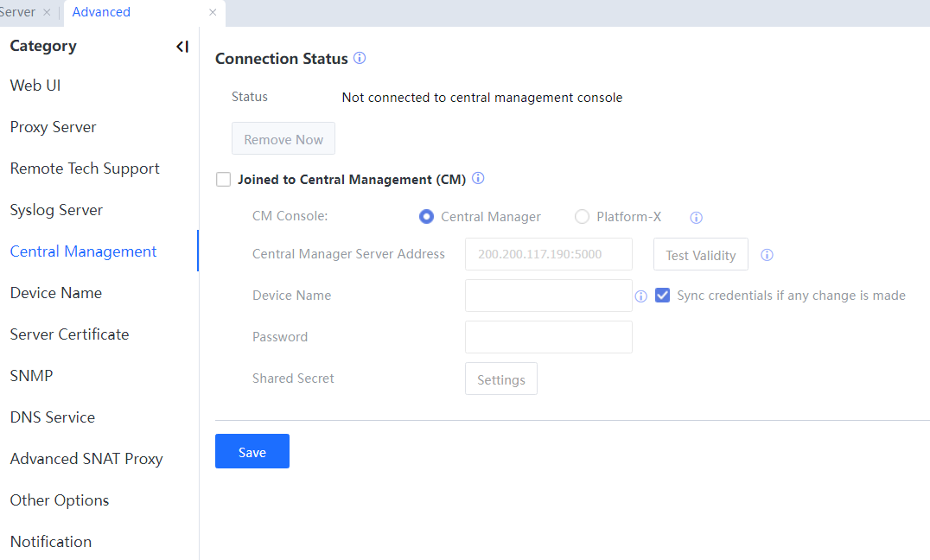Open Proxy Server category

(x=53, y=127)
